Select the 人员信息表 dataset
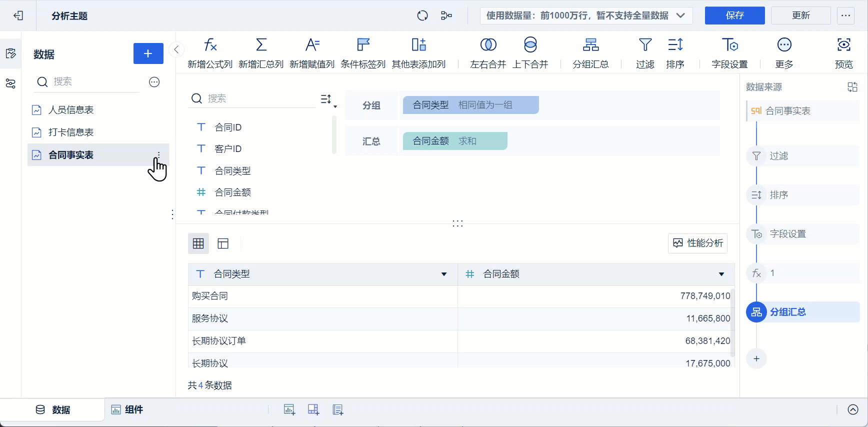Image resolution: width=868 pixels, height=427 pixels. click(x=98, y=110)
